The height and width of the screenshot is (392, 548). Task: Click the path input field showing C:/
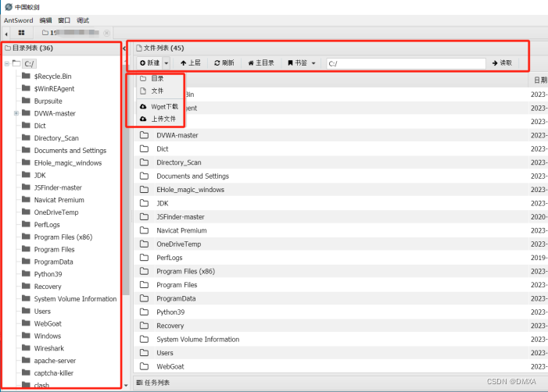pos(406,63)
